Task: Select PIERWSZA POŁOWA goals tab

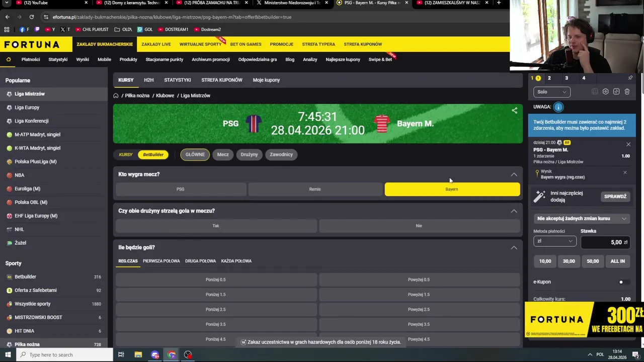Action: [161, 261]
